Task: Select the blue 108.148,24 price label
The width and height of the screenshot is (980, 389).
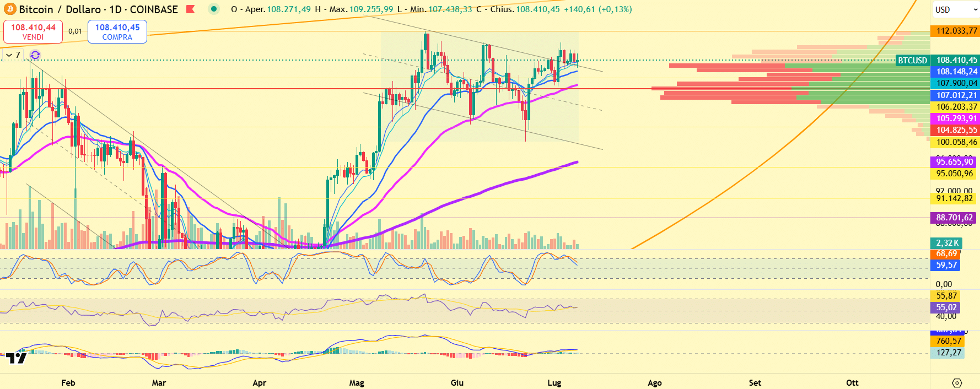Action: tap(955, 72)
